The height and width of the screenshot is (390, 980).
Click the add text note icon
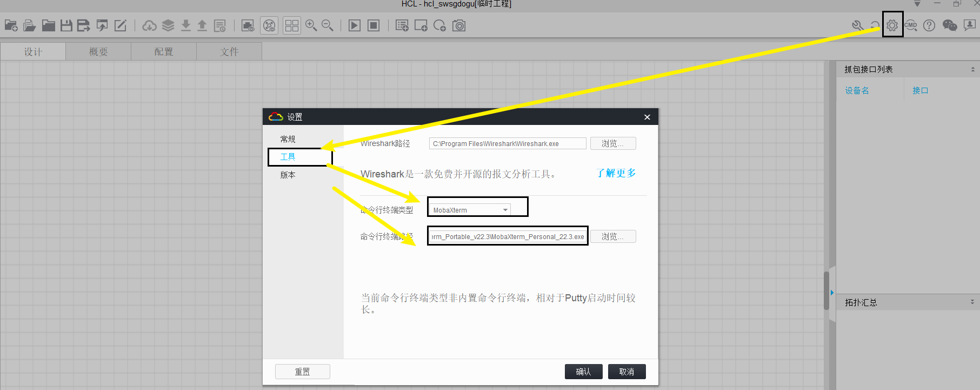tap(402, 25)
